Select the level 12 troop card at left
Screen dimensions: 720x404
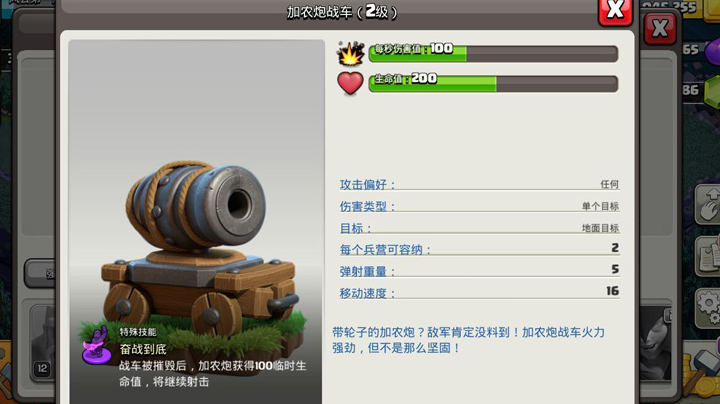click(42, 342)
